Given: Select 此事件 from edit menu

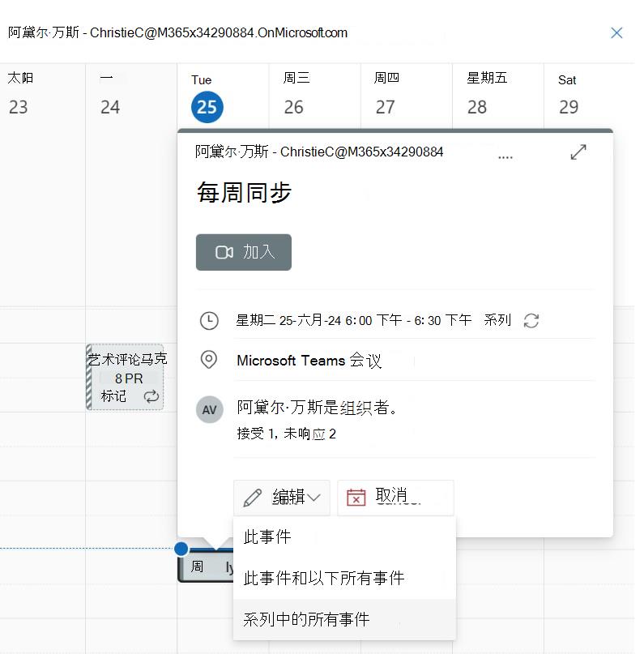Looking at the screenshot, I should 344,536.
